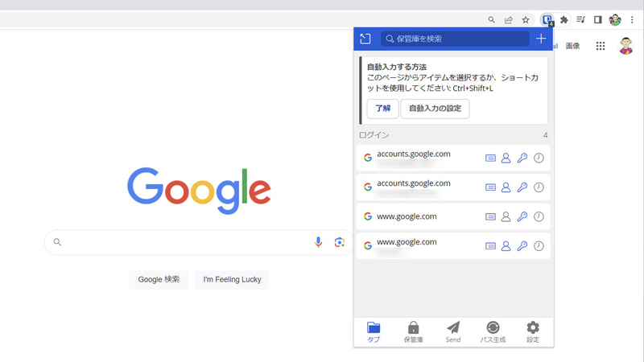The width and height of the screenshot is (644, 362).
Task: Open the パス生成 generator tab
Action: tap(493, 332)
